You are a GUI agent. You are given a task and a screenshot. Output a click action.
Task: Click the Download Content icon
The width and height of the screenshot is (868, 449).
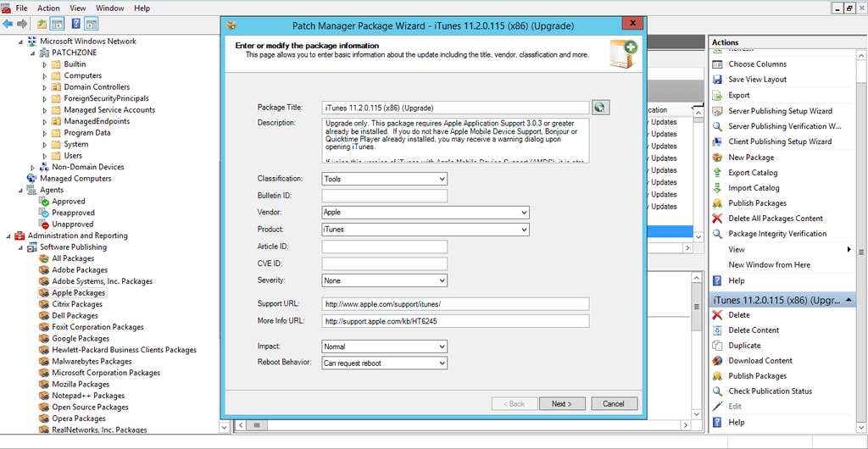717,361
